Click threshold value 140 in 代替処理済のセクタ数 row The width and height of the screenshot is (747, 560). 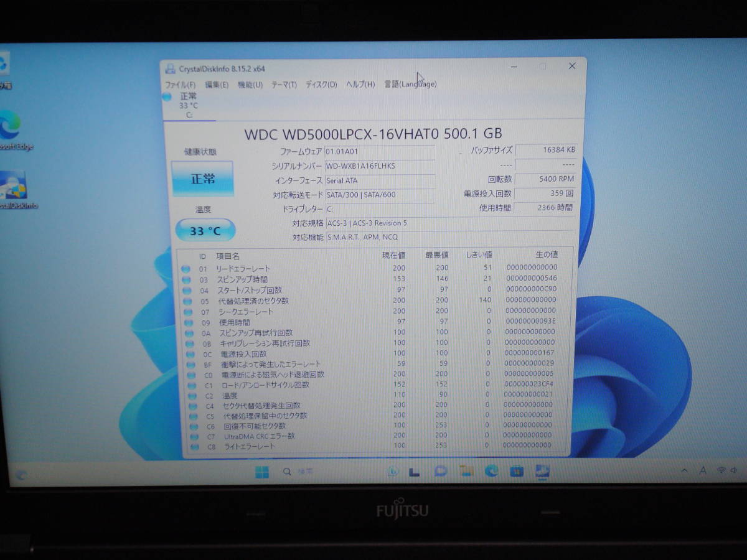tap(485, 300)
